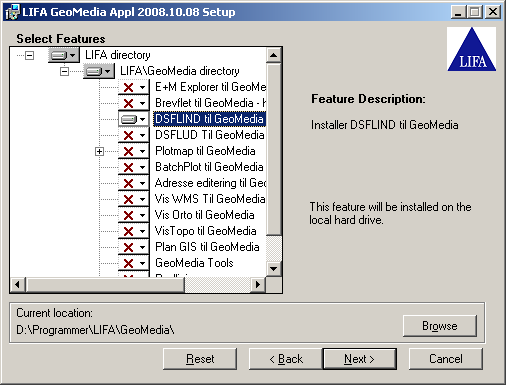Open feature state dropdown for Vis WMS Til GeoMedia
The height and width of the screenshot is (385, 506).
(134, 199)
